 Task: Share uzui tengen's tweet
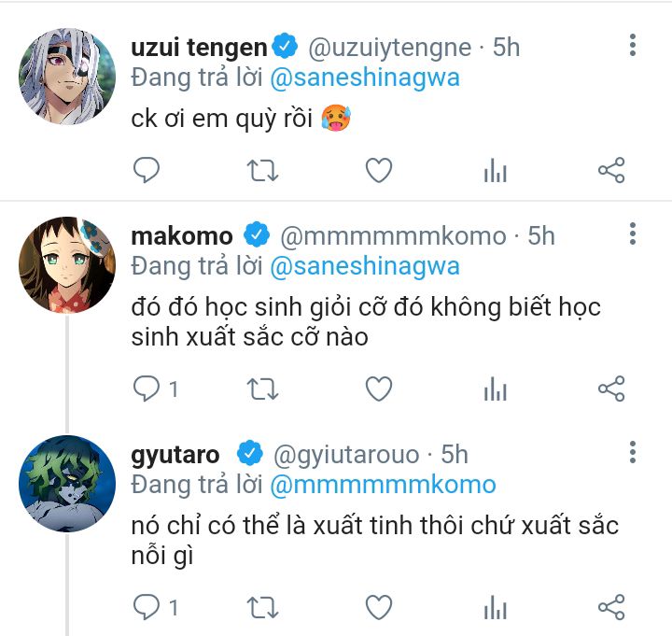click(x=611, y=170)
